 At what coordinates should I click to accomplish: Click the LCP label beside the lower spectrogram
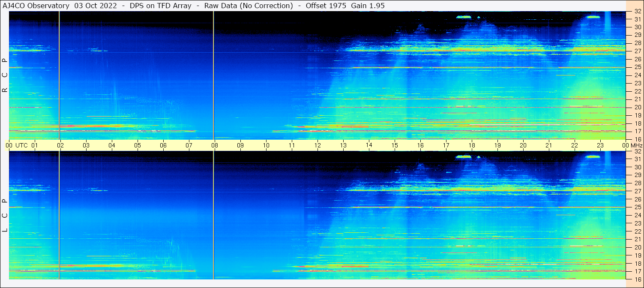(x=5, y=216)
